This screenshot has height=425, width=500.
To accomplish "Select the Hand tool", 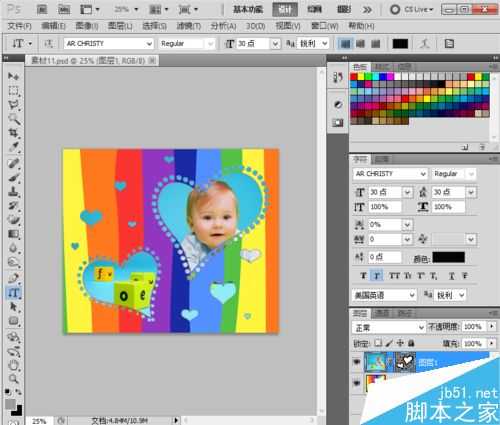I will [x=13, y=365].
